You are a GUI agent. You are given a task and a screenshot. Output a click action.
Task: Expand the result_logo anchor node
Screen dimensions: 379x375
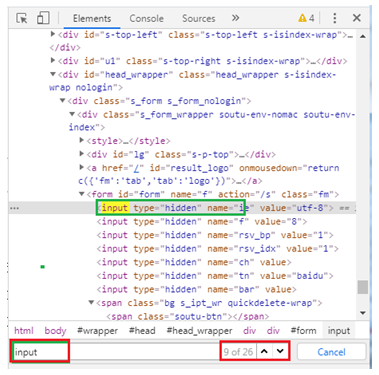point(81,167)
